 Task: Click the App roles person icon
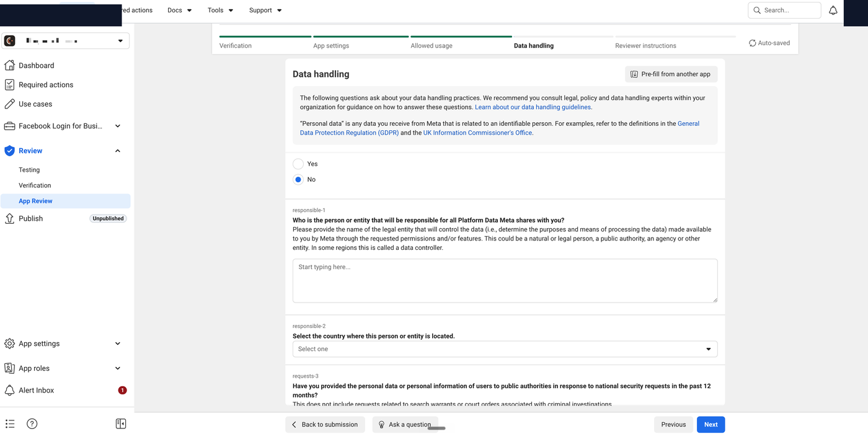pyautogui.click(x=9, y=368)
